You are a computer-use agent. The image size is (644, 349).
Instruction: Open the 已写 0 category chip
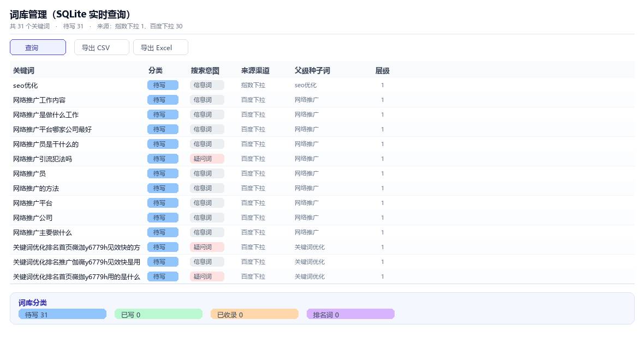[x=158, y=315]
